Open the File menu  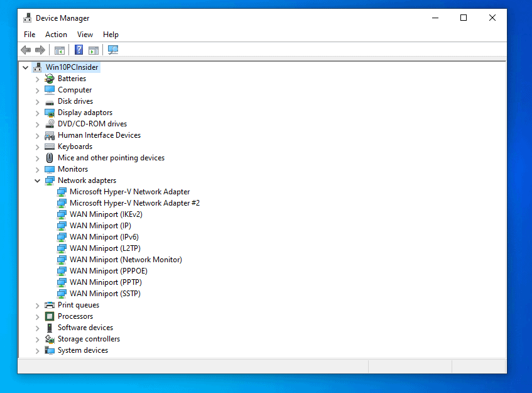pos(30,35)
